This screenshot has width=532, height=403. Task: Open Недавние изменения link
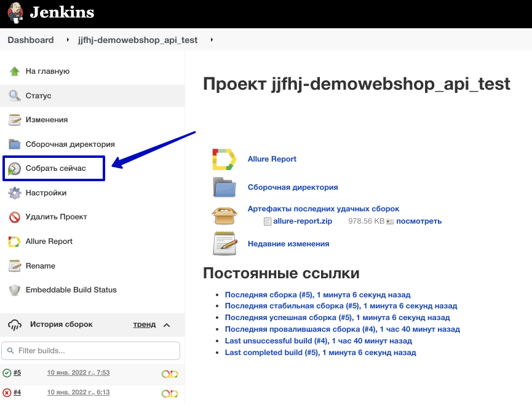point(288,244)
